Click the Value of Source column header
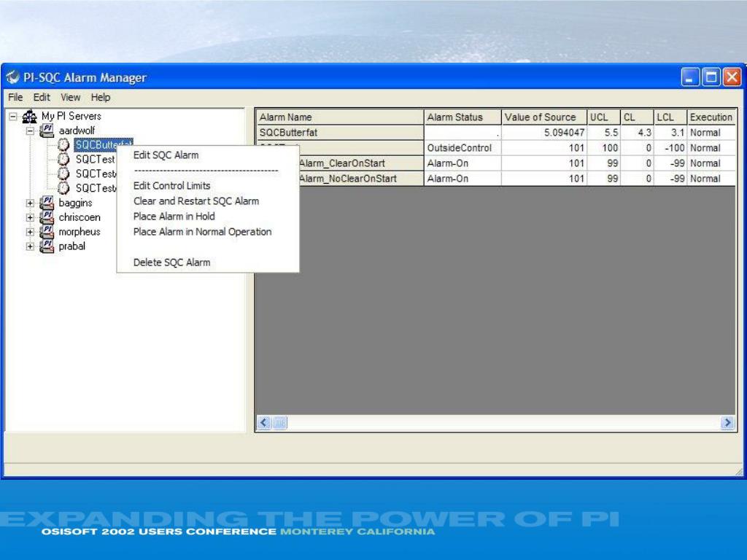Image resolution: width=747 pixels, height=560 pixels. [543, 117]
